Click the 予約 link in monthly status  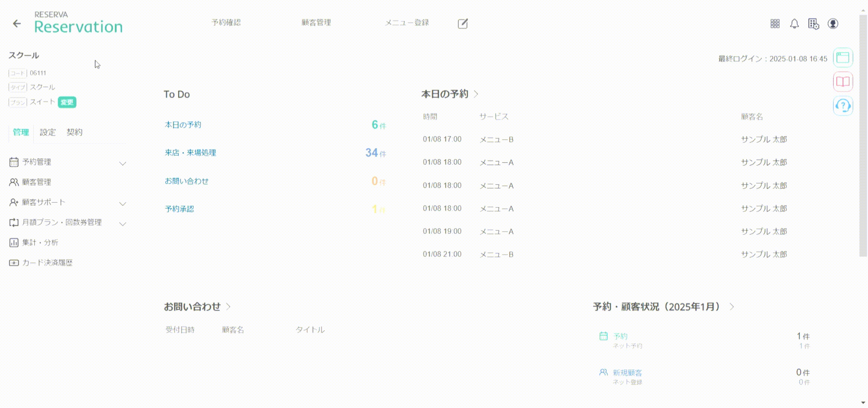[x=620, y=336]
